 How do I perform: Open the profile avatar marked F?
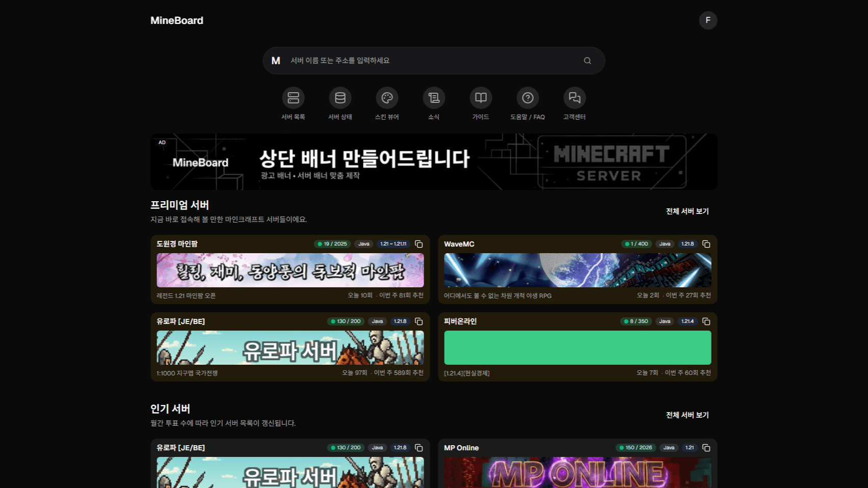(x=707, y=20)
